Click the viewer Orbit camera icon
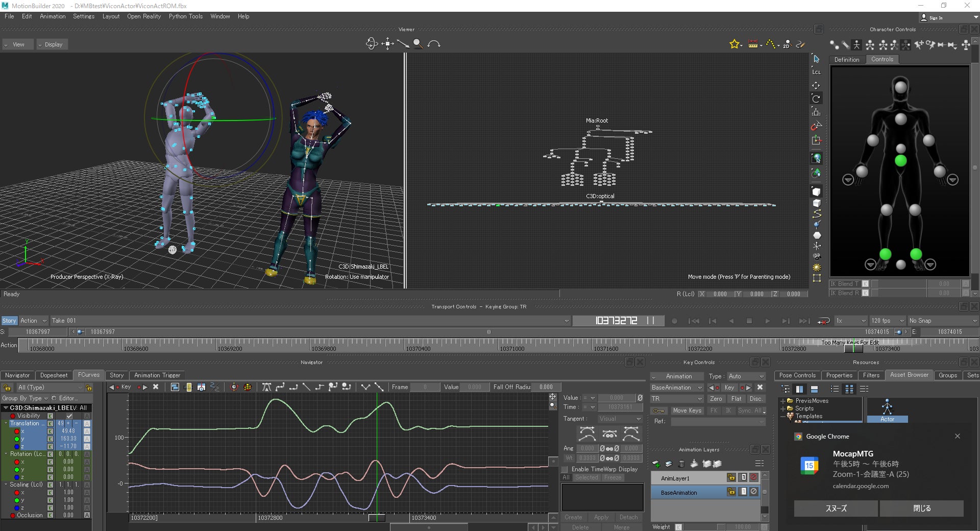Screen dimensions: 980x531 372,44
